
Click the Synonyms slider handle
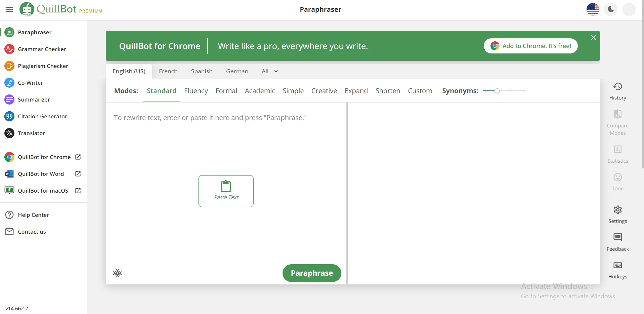click(x=497, y=91)
